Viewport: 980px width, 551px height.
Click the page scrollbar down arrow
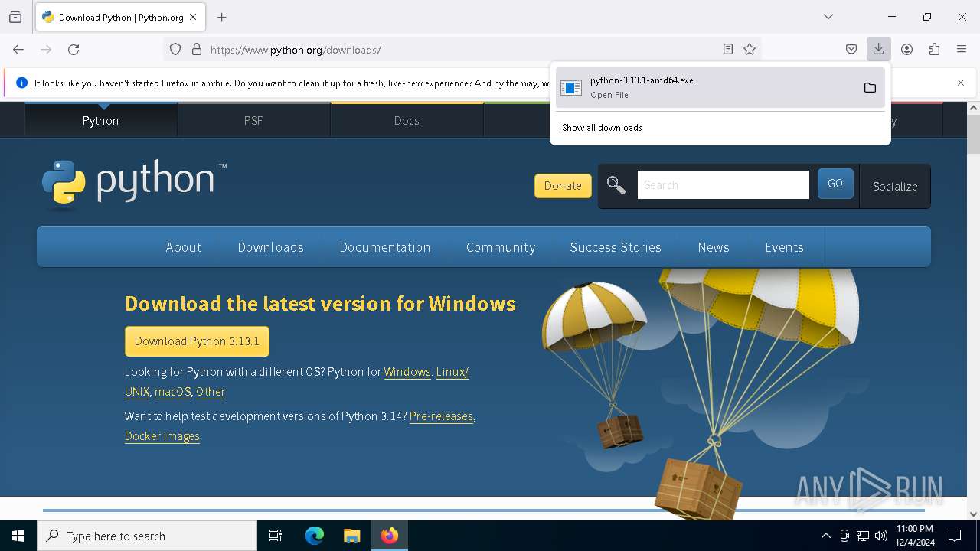(x=973, y=514)
